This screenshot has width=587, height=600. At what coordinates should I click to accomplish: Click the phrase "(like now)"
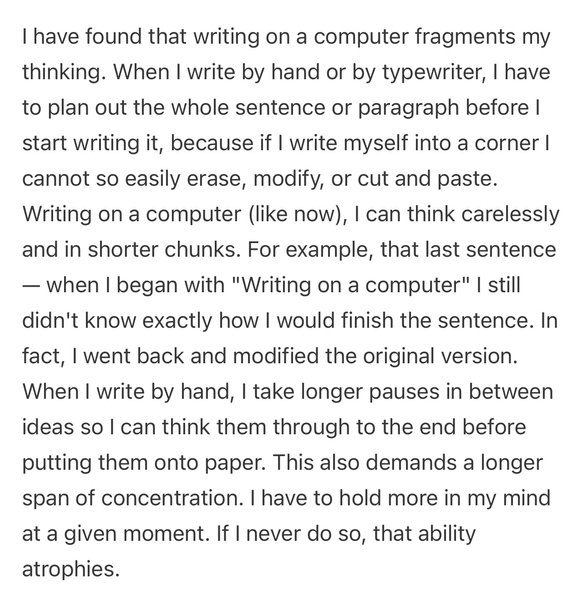pos(296,214)
